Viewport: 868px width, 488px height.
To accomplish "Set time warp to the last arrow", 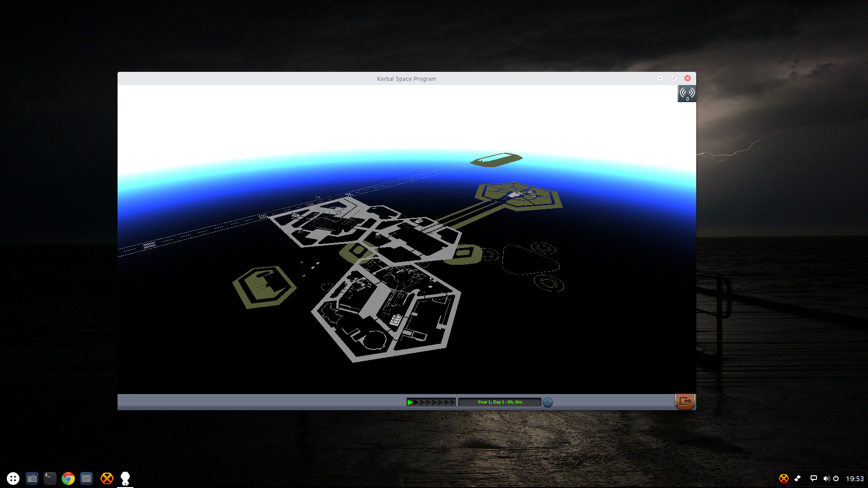I will 453,402.
